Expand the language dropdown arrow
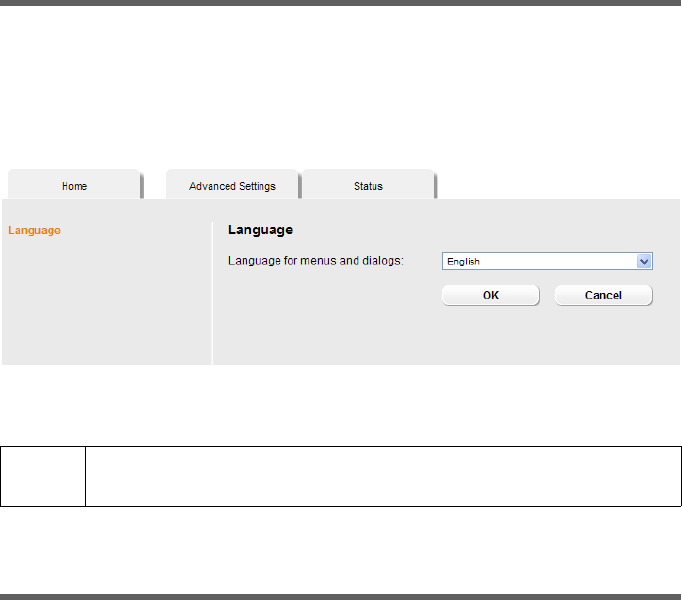Screen dimensions: 682x601 click(644, 261)
